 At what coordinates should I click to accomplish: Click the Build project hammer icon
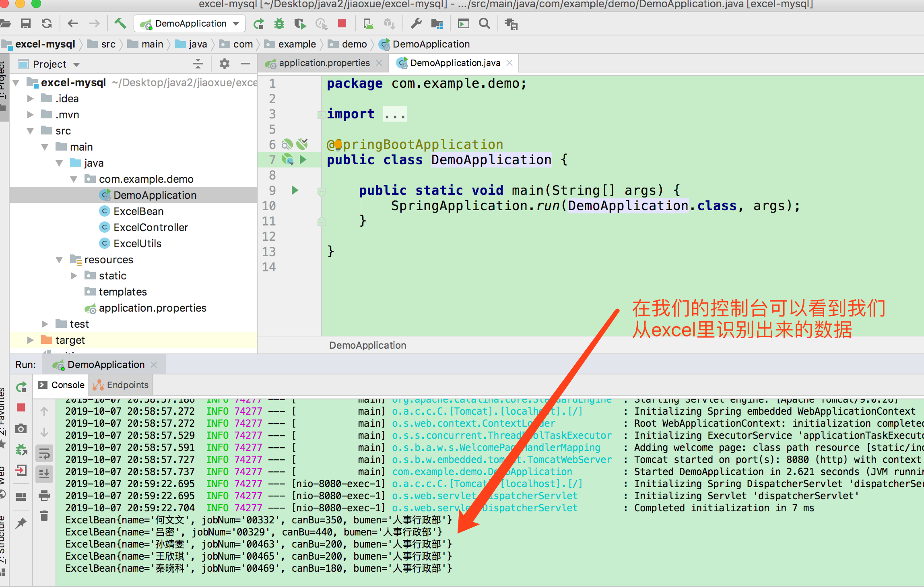[120, 23]
